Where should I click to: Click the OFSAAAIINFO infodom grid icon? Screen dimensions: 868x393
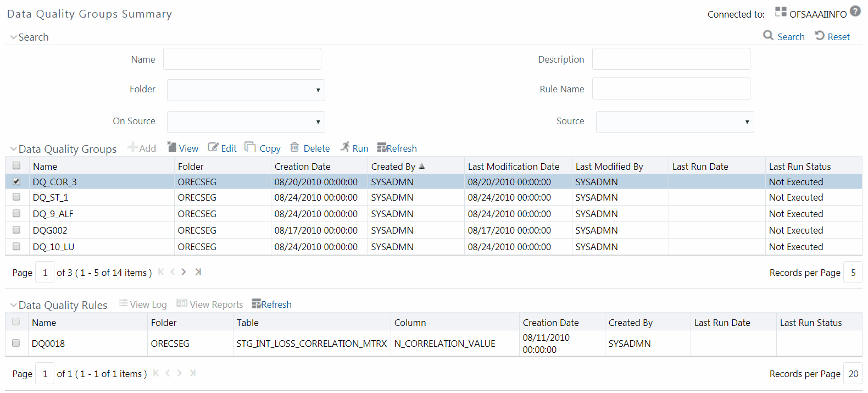click(x=781, y=12)
